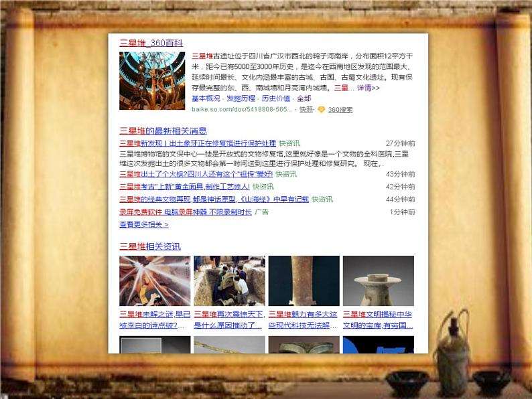This screenshot has height=399, width=532.
Task: Open the pottery vessel photo thumbnail
Action: pos(379,281)
